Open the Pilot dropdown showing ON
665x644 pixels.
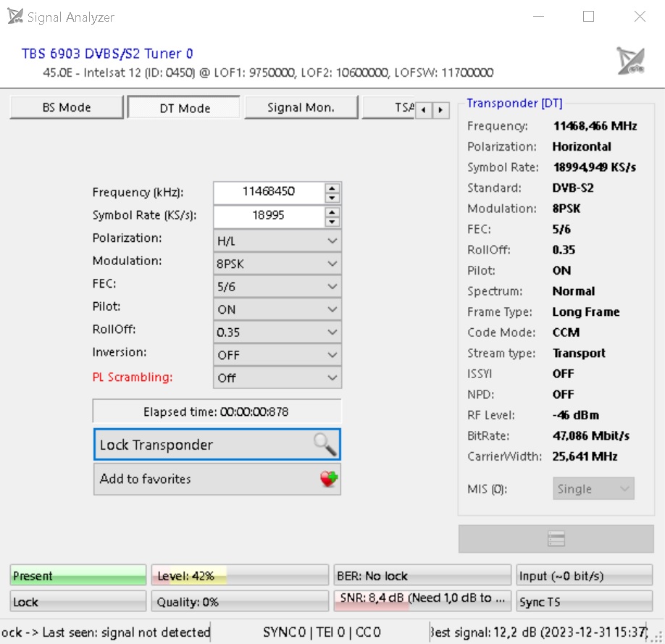pyautogui.click(x=277, y=309)
